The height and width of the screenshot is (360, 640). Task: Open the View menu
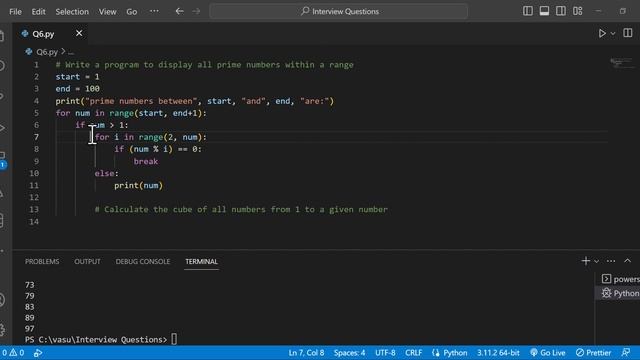point(107,11)
